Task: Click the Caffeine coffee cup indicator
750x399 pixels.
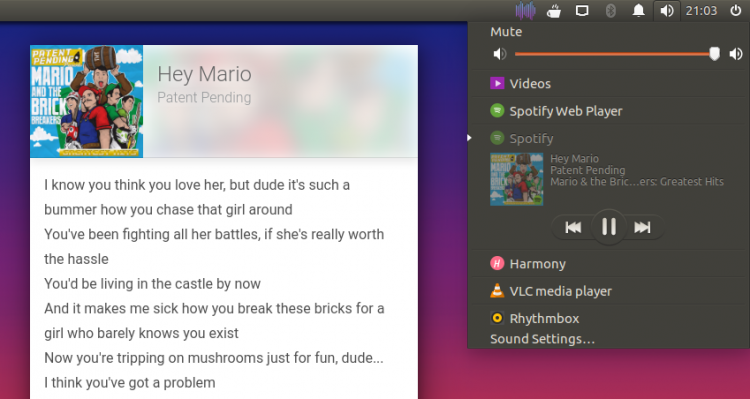Action: pos(554,11)
